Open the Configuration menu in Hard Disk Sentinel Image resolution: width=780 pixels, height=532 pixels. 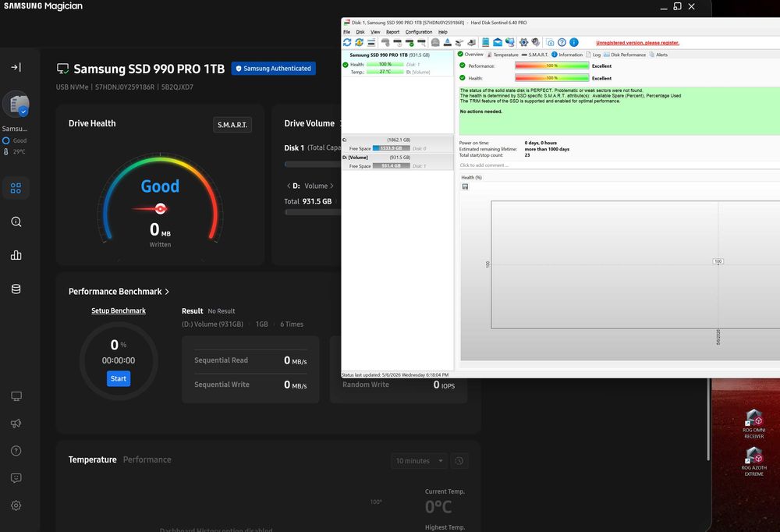click(418, 32)
